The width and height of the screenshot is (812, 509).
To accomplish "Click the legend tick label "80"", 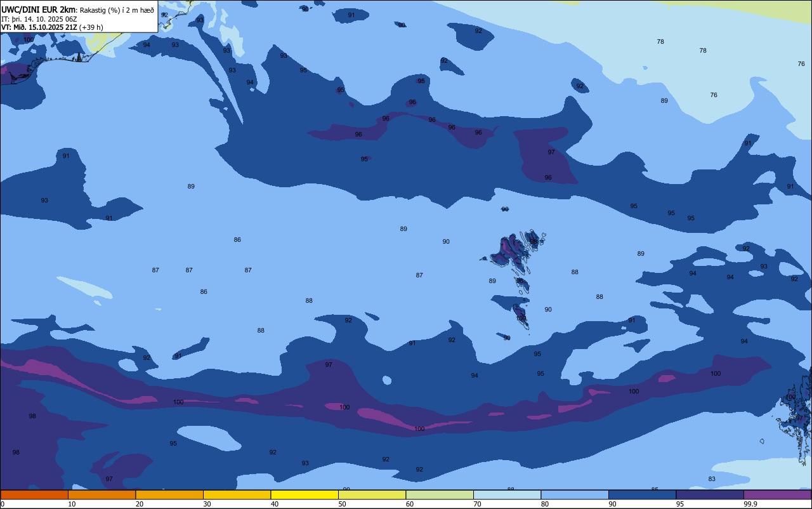I will click(x=545, y=504).
